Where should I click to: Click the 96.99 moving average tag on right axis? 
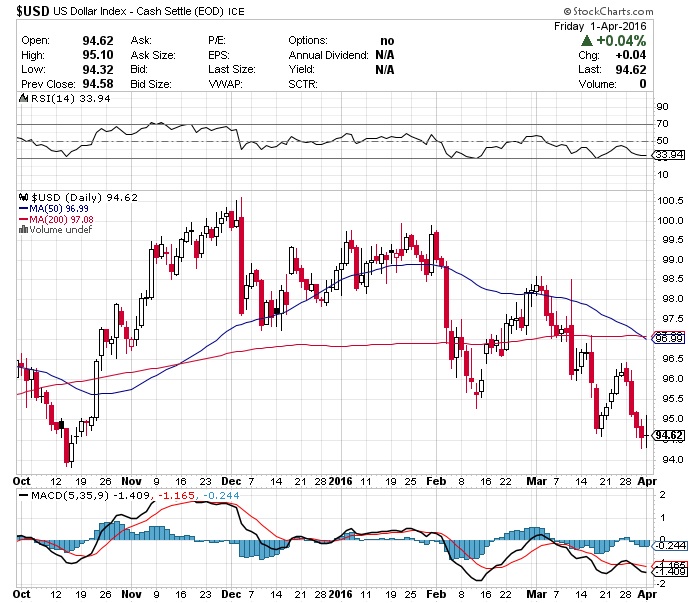point(666,339)
